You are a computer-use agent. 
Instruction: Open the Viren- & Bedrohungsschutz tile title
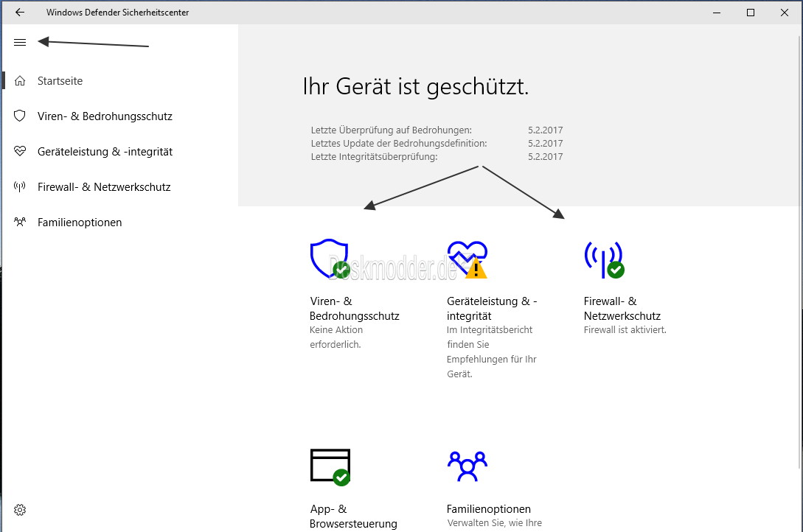(x=355, y=309)
